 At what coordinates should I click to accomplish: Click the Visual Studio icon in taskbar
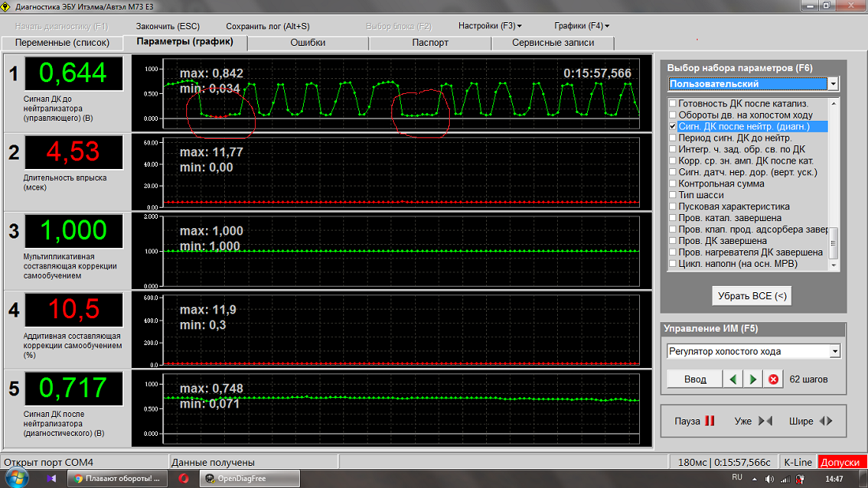click(51, 478)
